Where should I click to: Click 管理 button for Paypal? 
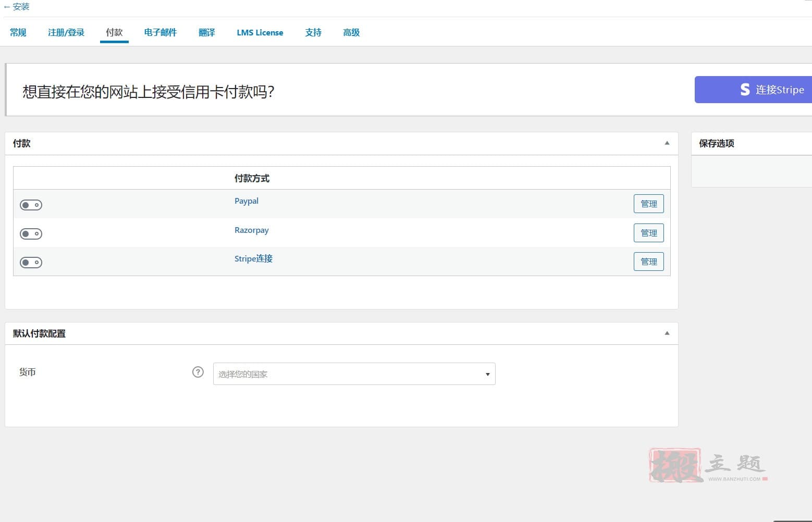point(648,204)
